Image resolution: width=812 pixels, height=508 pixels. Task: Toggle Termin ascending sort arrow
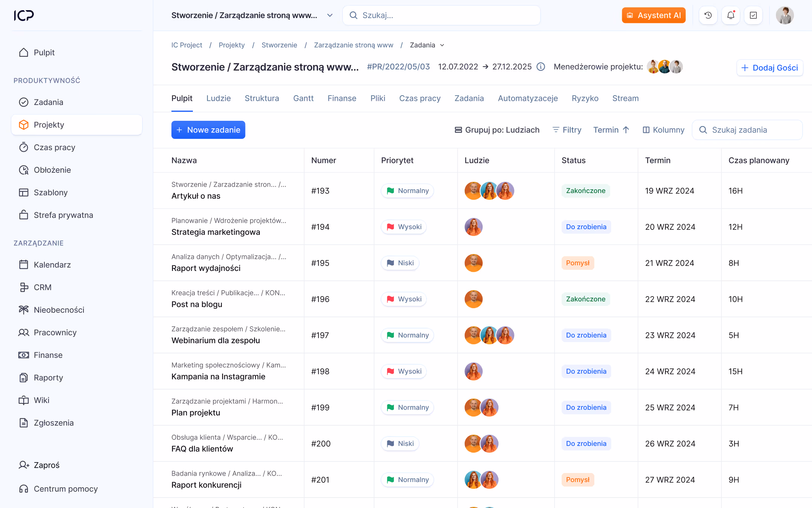point(626,130)
